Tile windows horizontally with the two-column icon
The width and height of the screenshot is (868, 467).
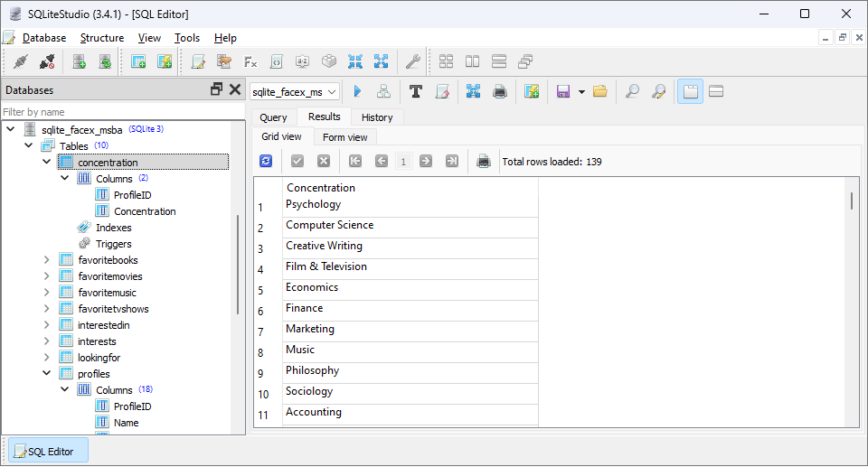[x=472, y=61]
